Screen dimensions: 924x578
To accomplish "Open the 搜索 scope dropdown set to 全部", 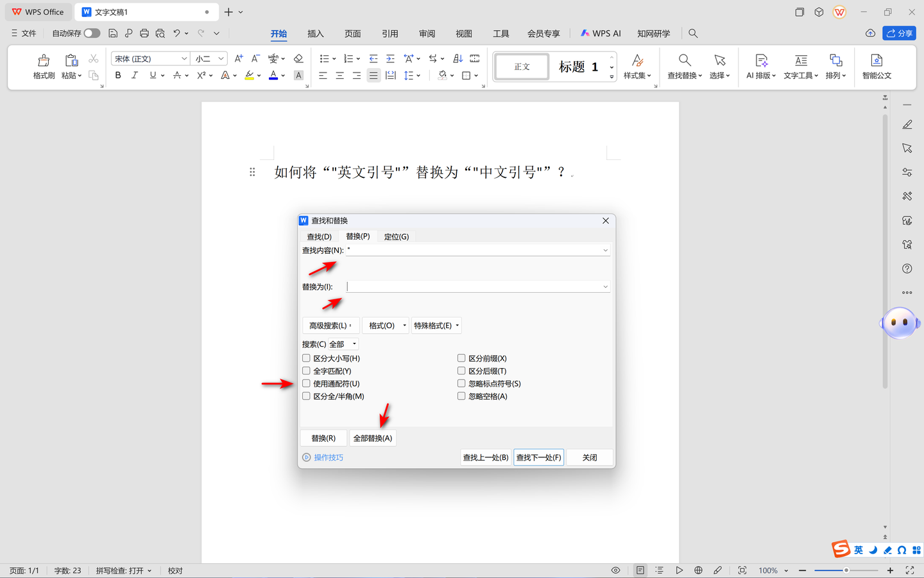I will 343,344.
